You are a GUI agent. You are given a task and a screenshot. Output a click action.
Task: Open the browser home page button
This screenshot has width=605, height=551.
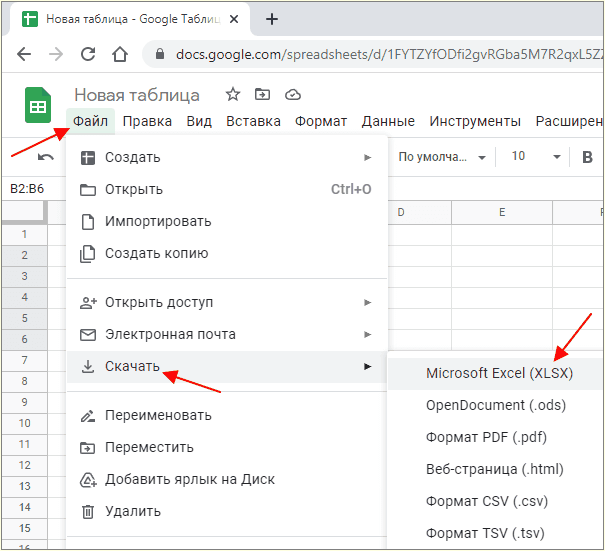(120, 54)
